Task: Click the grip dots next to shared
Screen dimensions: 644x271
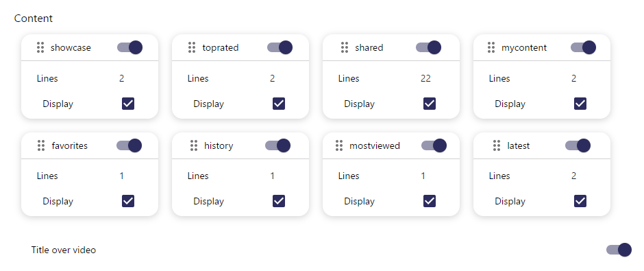Action: click(345, 48)
